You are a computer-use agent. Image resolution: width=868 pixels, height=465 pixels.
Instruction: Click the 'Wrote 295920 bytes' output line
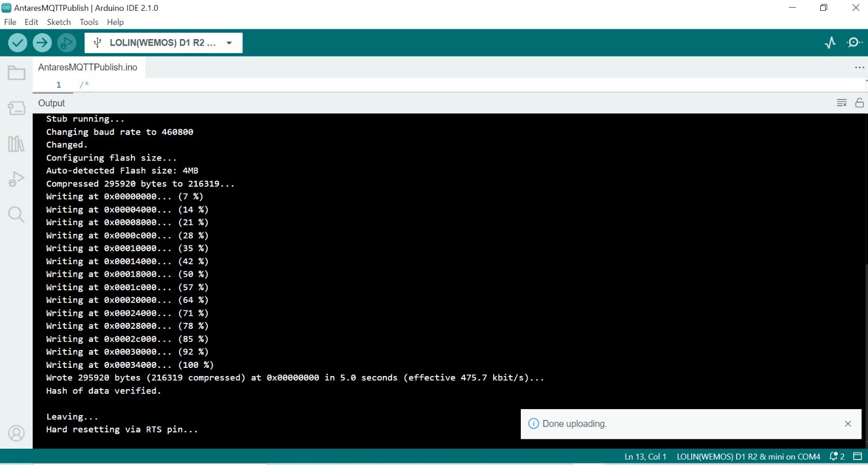coord(295,378)
